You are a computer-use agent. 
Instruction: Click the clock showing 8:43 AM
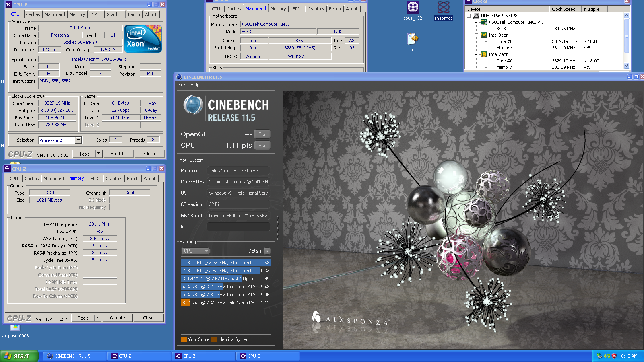click(x=629, y=356)
